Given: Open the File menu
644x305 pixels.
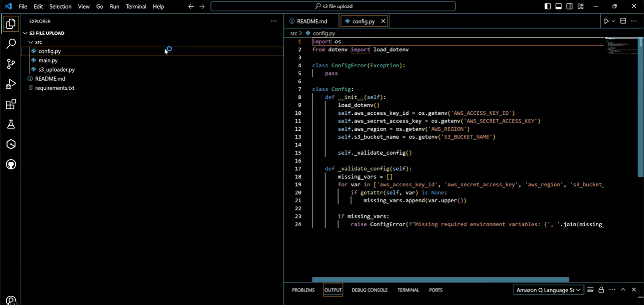Looking at the screenshot, I should [23, 6].
